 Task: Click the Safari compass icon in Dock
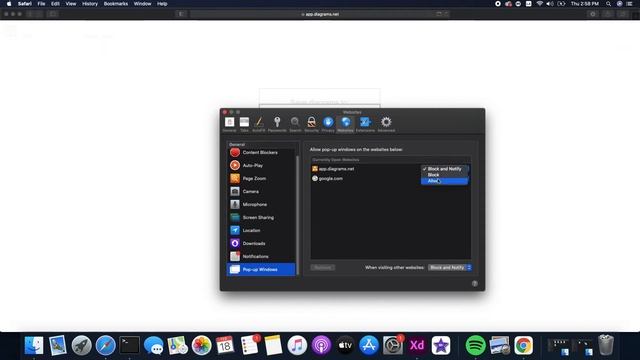coord(106,345)
